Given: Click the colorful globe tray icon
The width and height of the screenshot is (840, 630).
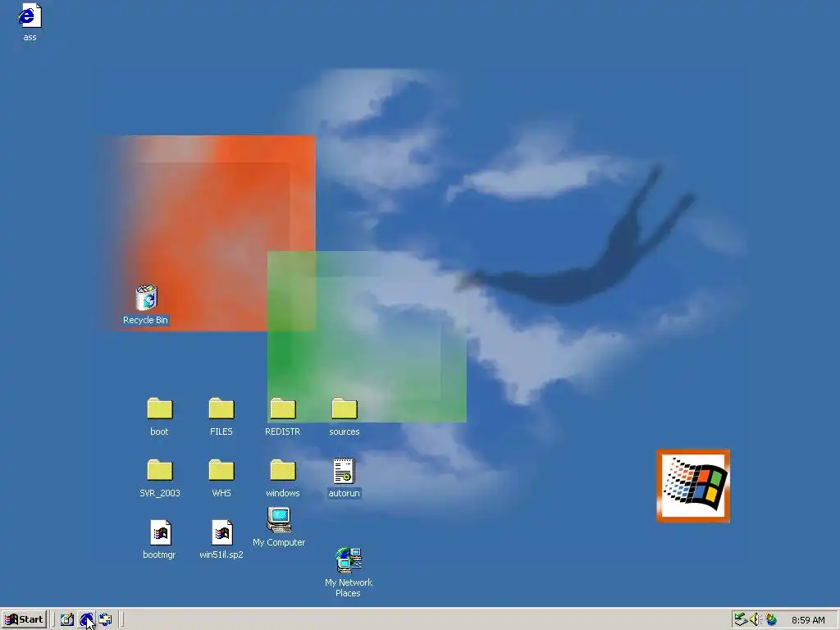Looking at the screenshot, I should (x=771, y=619).
